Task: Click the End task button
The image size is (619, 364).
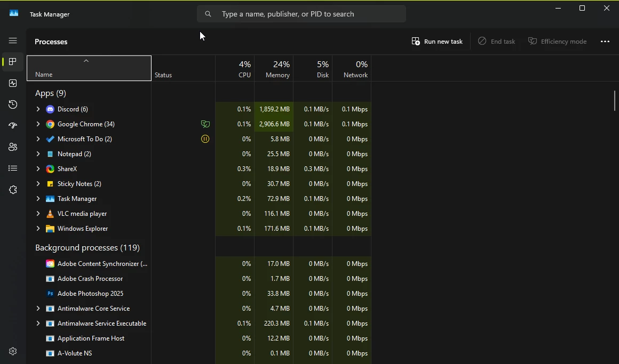Action: click(x=496, y=42)
